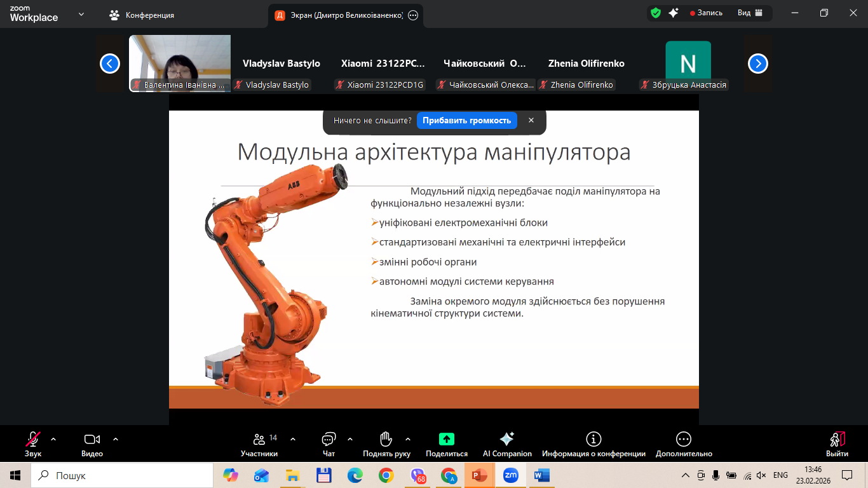The height and width of the screenshot is (488, 868).
Task: Switch to the Конференция tab
Action: click(x=141, y=15)
